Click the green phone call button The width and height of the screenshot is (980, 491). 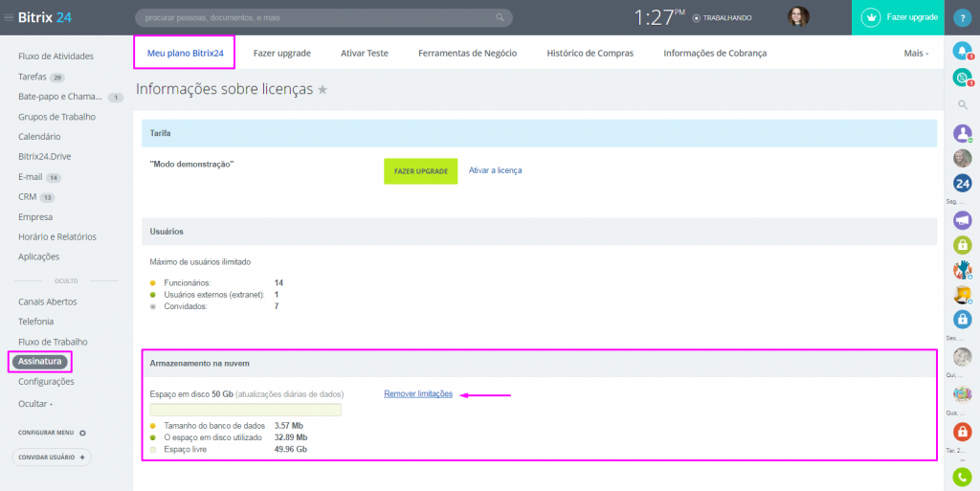tap(963, 478)
